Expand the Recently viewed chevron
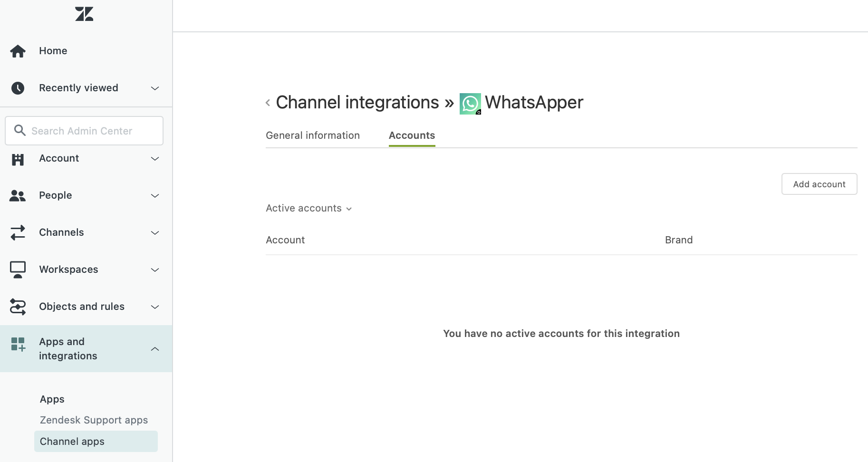This screenshot has width=868, height=462. [x=155, y=88]
